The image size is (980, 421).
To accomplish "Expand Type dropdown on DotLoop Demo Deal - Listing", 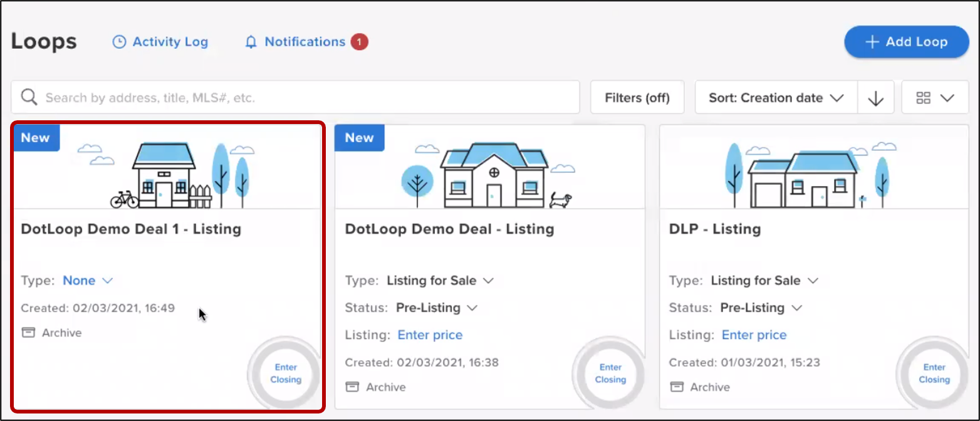I will click(x=440, y=281).
